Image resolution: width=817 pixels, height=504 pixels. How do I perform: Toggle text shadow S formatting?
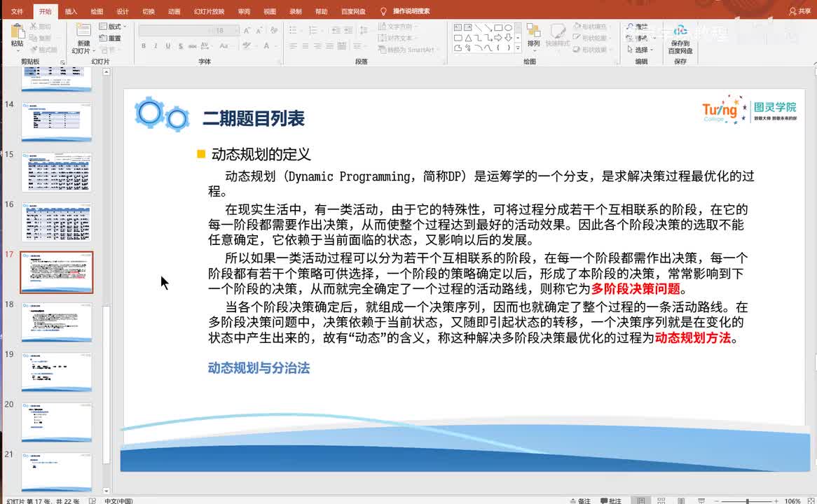(x=180, y=45)
